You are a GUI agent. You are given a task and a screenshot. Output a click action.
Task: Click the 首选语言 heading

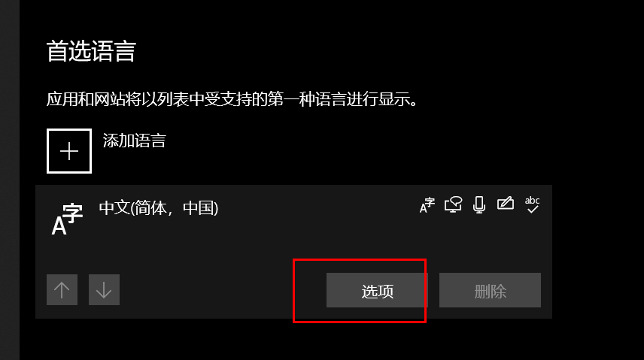(x=91, y=51)
